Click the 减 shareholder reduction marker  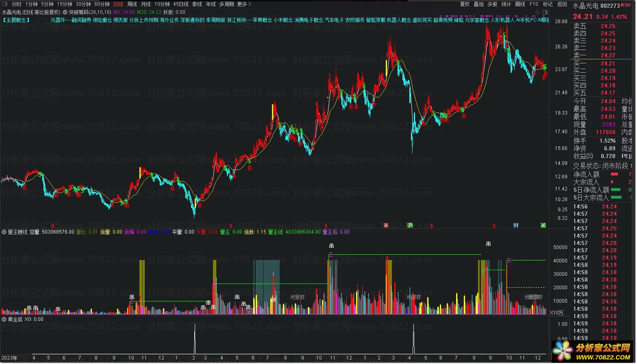543,225
